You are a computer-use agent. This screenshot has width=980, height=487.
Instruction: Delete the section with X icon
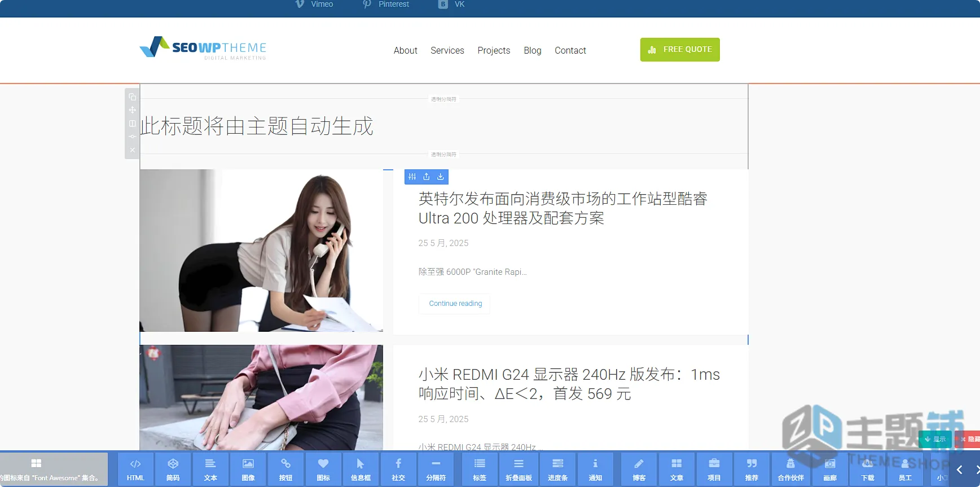click(x=132, y=150)
